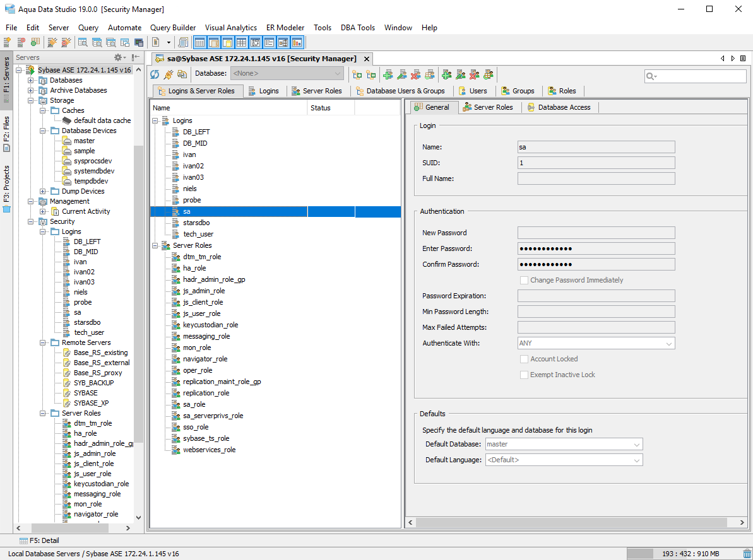Expand the Archive Databases tree node
The width and height of the screenshot is (753, 560).
31,90
